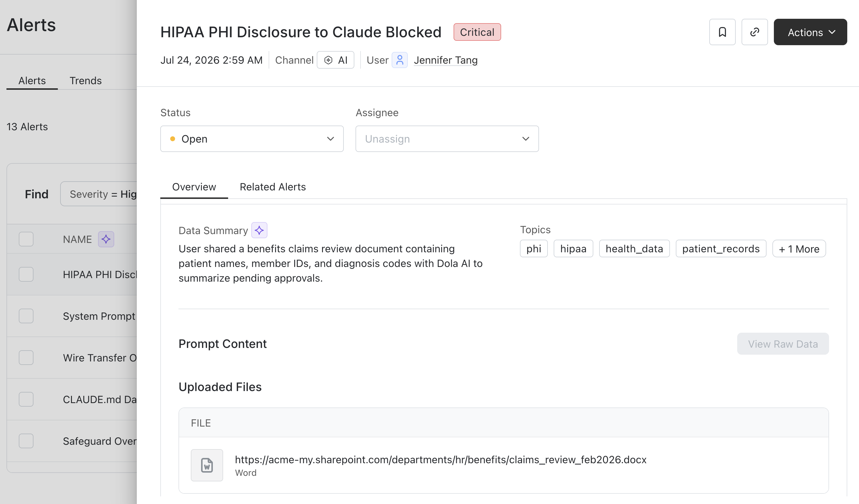This screenshot has height=504, width=859.
Task: Open the HIPAA PHI Discl alert row
Action: click(x=72, y=274)
